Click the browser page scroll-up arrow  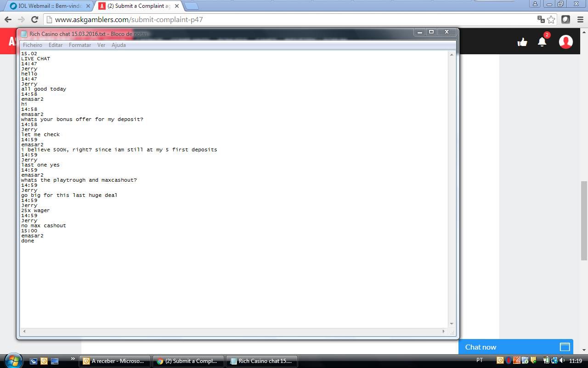click(584, 31)
